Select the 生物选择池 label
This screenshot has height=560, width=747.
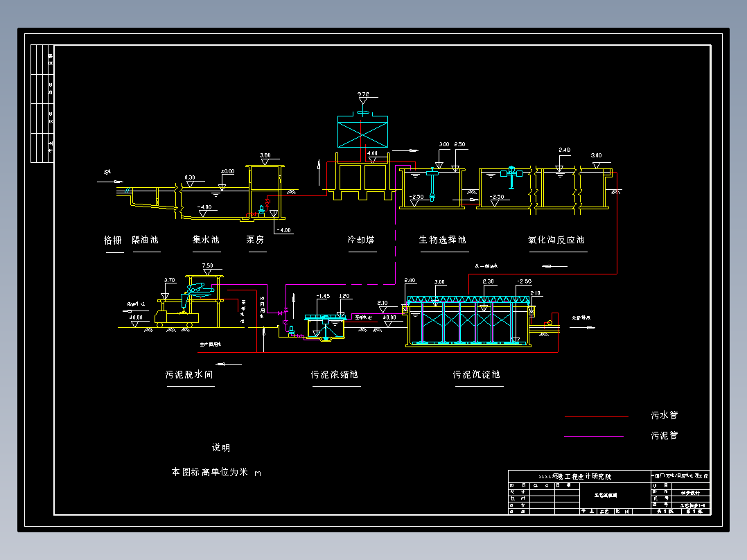(443, 239)
